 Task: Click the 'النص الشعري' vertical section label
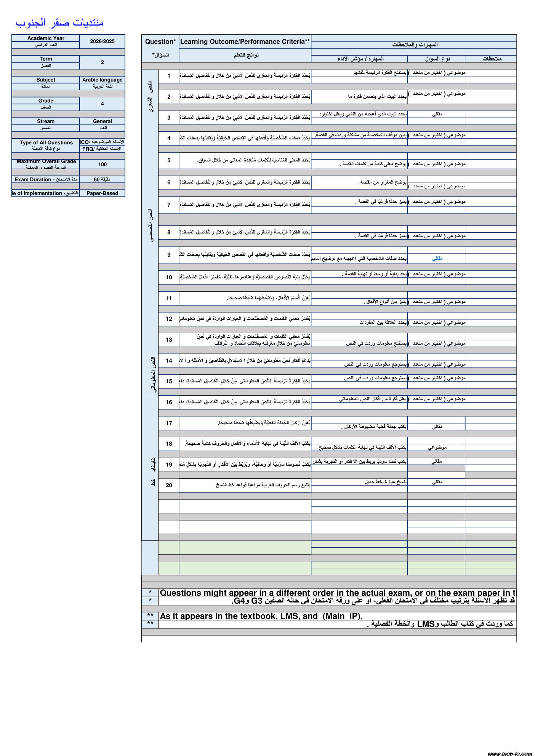151,97
